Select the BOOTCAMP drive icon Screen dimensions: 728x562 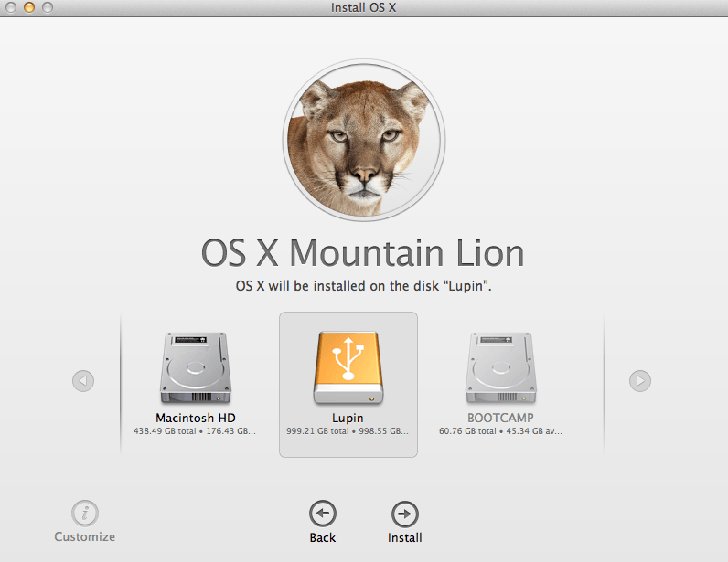(x=499, y=368)
